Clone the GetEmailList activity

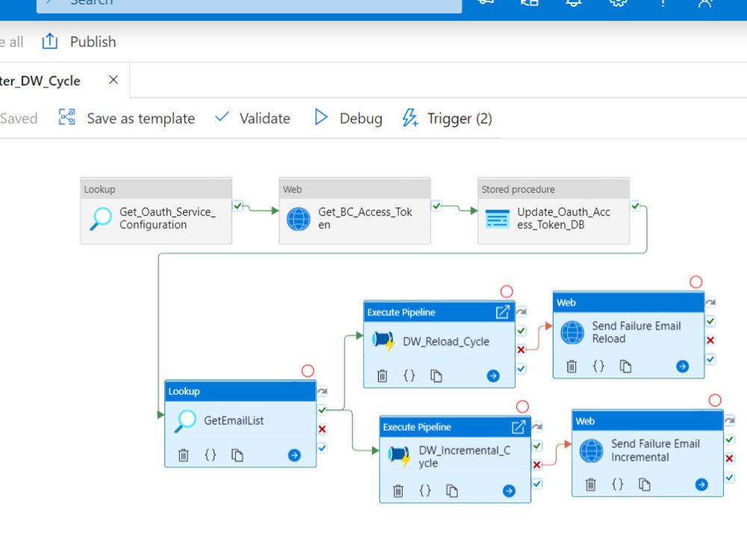pyautogui.click(x=238, y=455)
